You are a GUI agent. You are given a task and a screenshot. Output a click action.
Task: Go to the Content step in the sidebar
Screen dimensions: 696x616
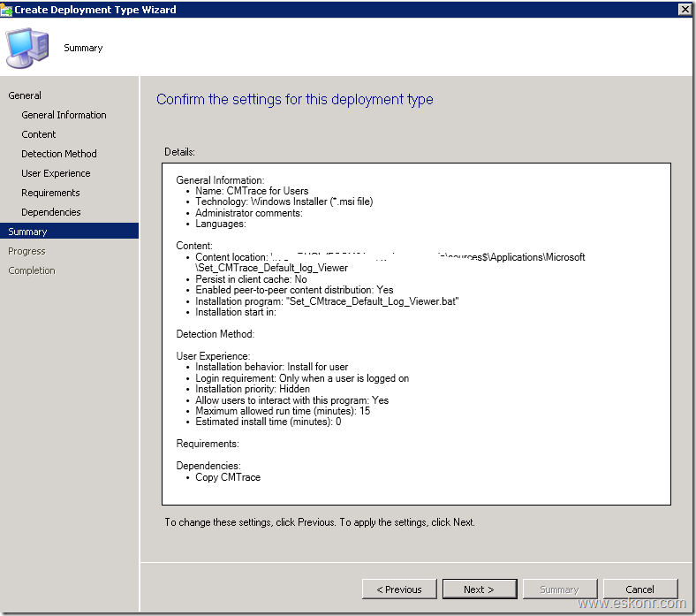tap(39, 134)
